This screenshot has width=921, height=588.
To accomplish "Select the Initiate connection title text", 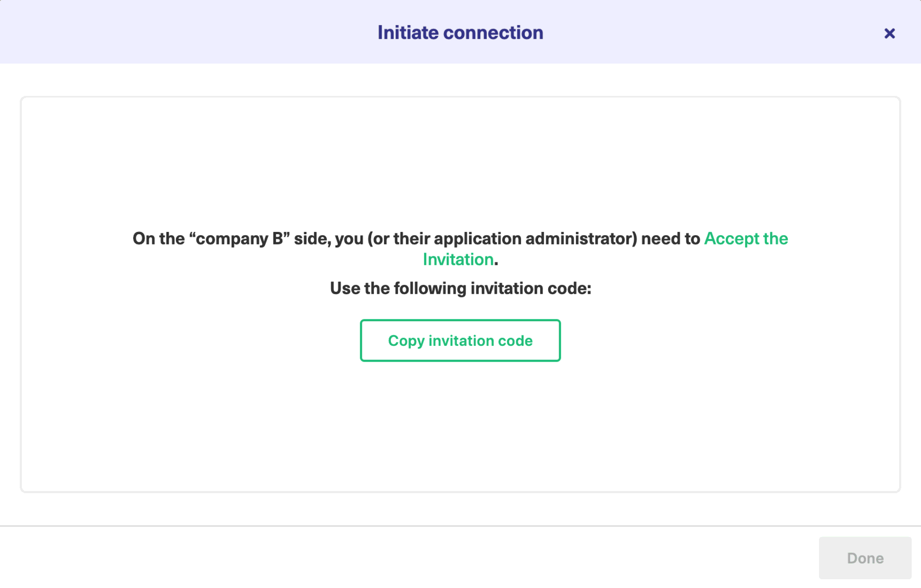I will 460,32.
